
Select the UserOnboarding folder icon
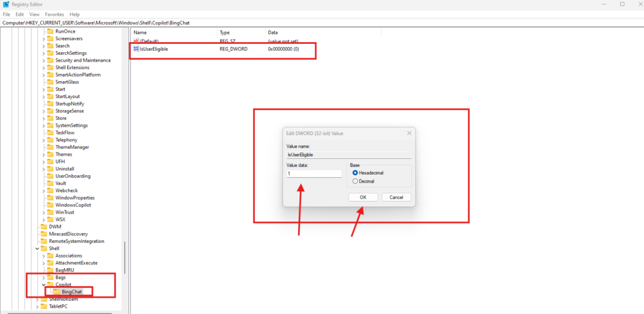[50, 176]
